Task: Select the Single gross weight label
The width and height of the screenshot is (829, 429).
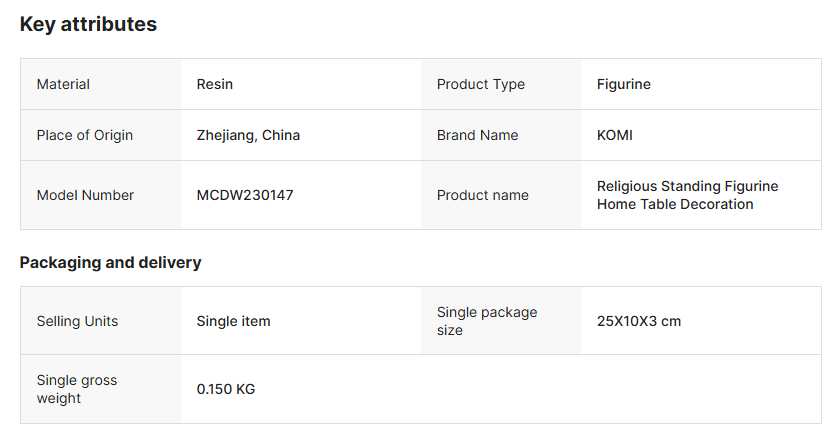Action: [x=76, y=389]
